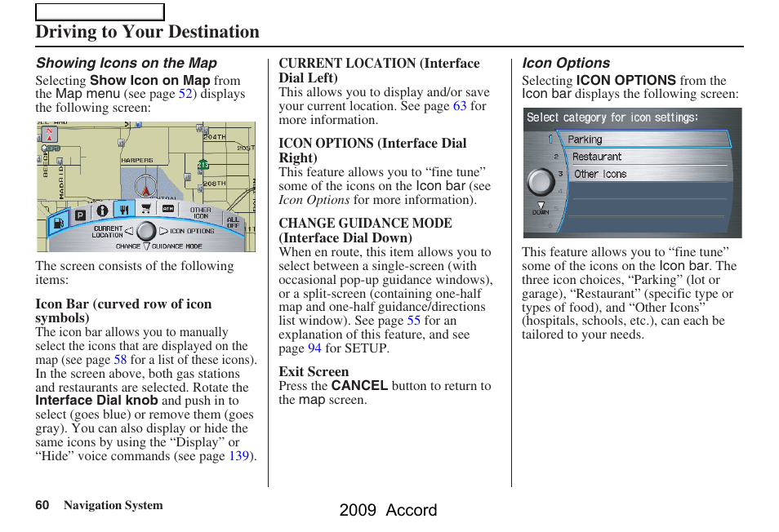Click the dial knob on Icon Options screen
The width and height of the screenshot is (779, 532).
point(541,182)
